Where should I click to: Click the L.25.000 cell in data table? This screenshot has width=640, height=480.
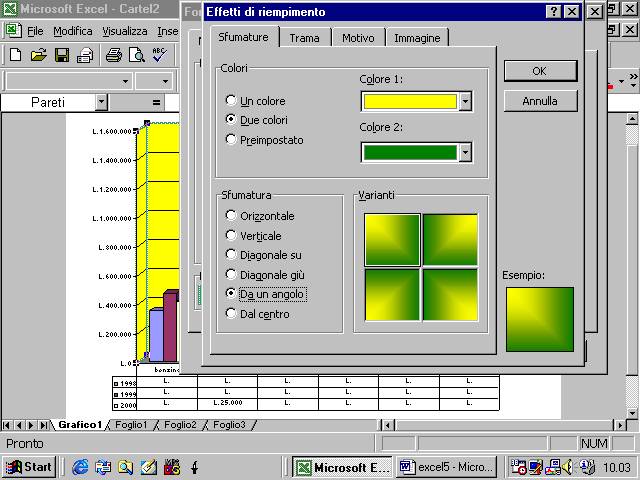tap(228, 403)
